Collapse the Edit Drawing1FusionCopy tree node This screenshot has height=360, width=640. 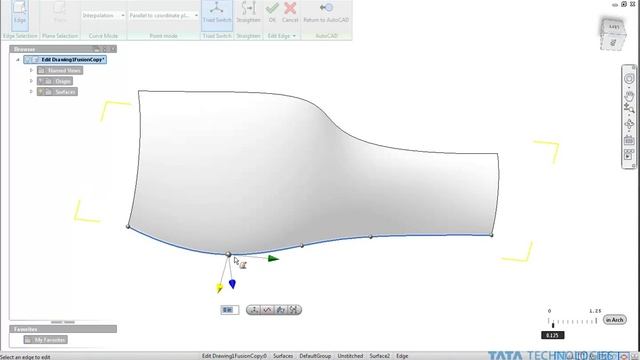pos(18,60)
